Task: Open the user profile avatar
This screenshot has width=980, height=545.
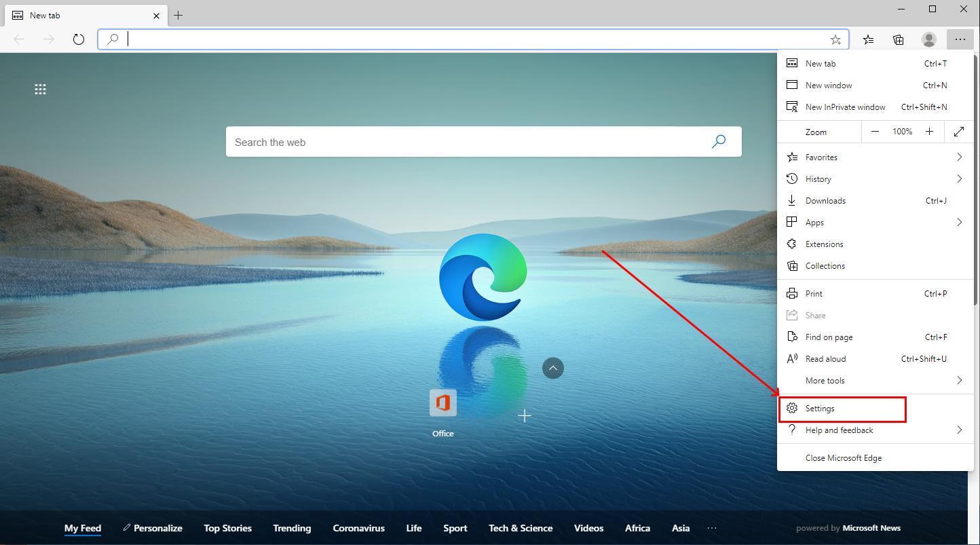Action: click(x=929, y=39)
